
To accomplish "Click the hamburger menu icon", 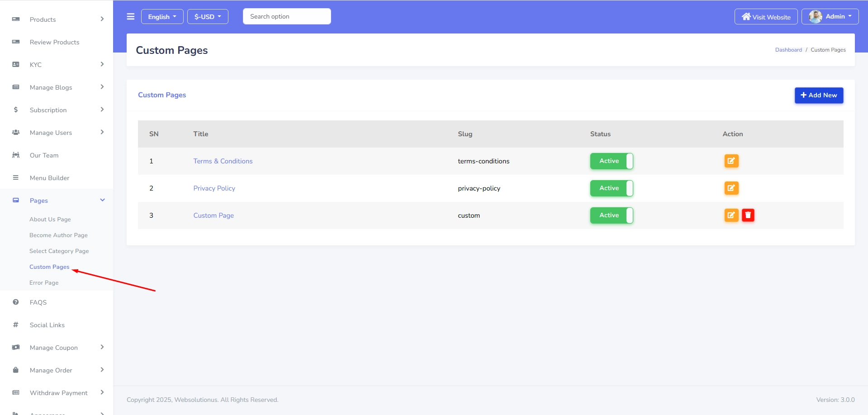I will (131, 17).
